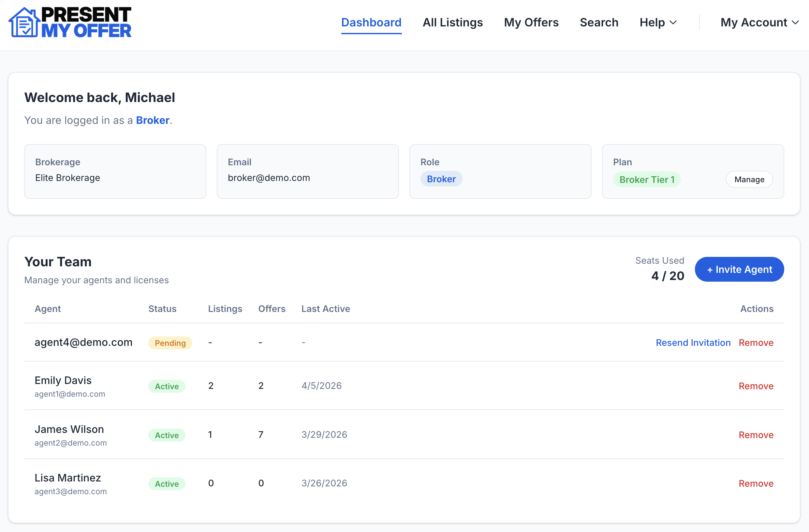809x532 pixels.
Task: Click the Broker link in the welcome text
Action: (152, 120)
